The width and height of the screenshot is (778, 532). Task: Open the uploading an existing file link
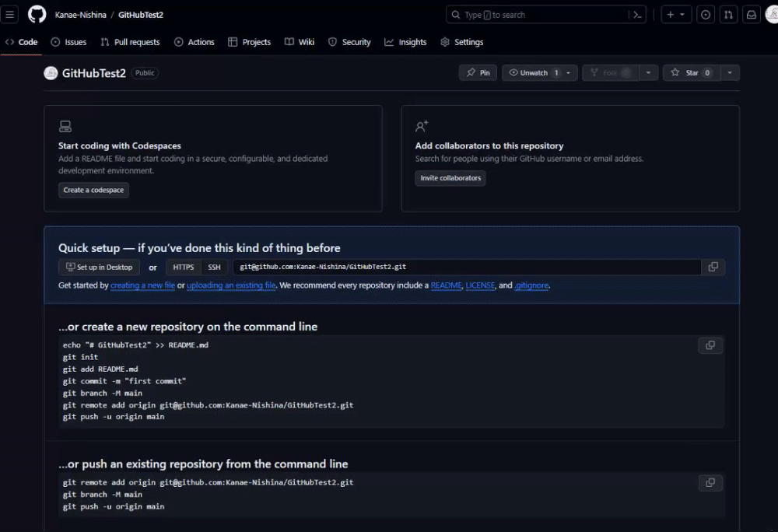(x=231, y=285)
